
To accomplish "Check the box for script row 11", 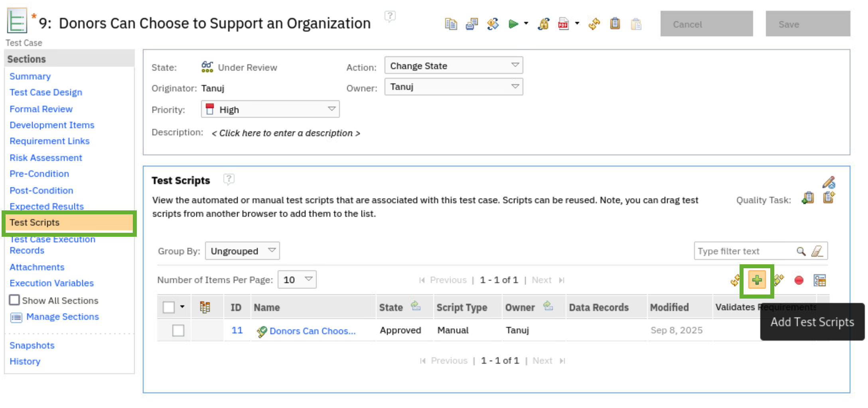I will click(178, 331).
